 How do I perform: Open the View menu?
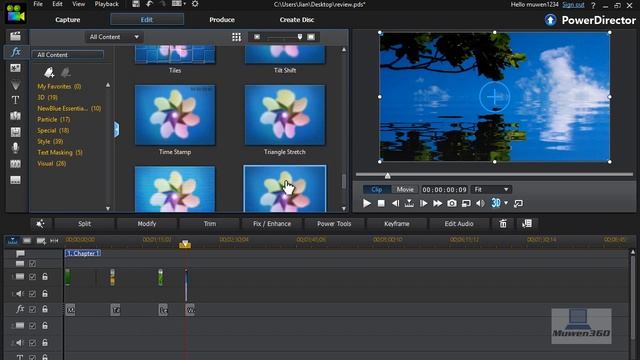coord(78,4)
